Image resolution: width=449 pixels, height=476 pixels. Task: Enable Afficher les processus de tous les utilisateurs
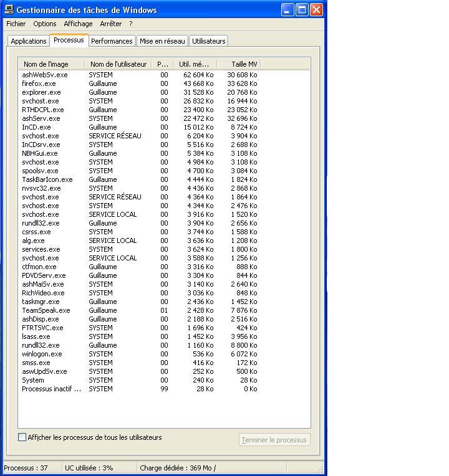pos(22,437)
